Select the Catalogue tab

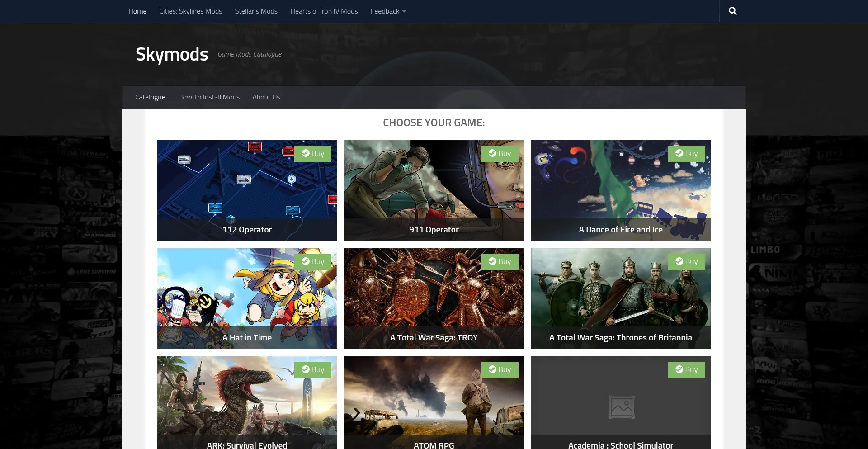click(150, 97)
